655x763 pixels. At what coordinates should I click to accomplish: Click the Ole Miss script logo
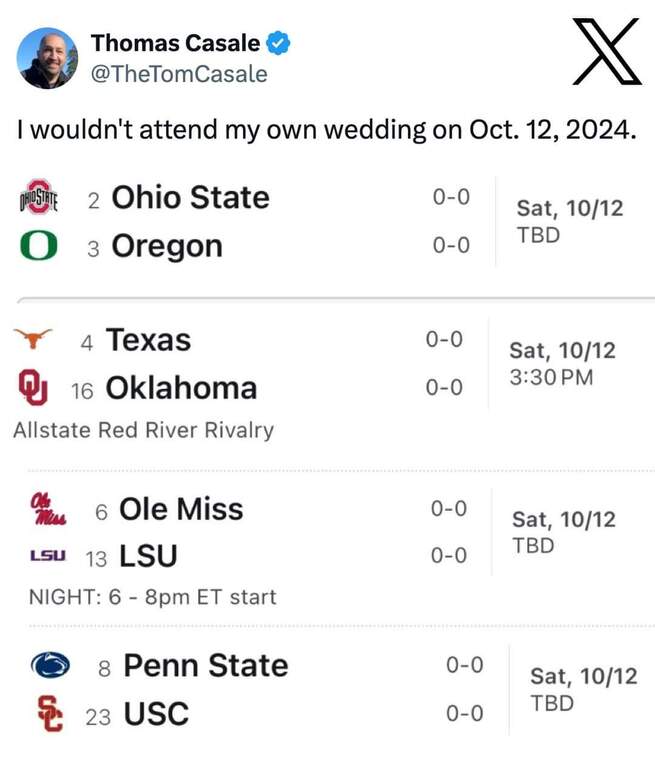click(x=48, y=509)
